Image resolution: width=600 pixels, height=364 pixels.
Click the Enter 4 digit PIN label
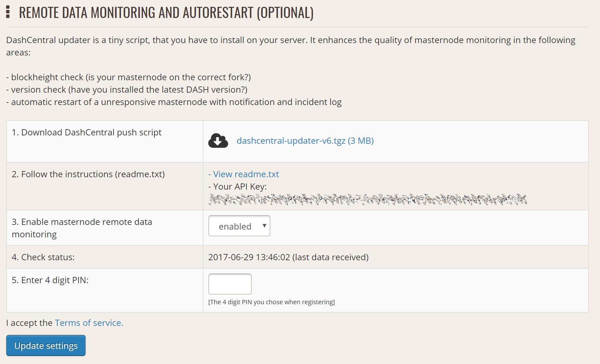[x=50, y=280]
